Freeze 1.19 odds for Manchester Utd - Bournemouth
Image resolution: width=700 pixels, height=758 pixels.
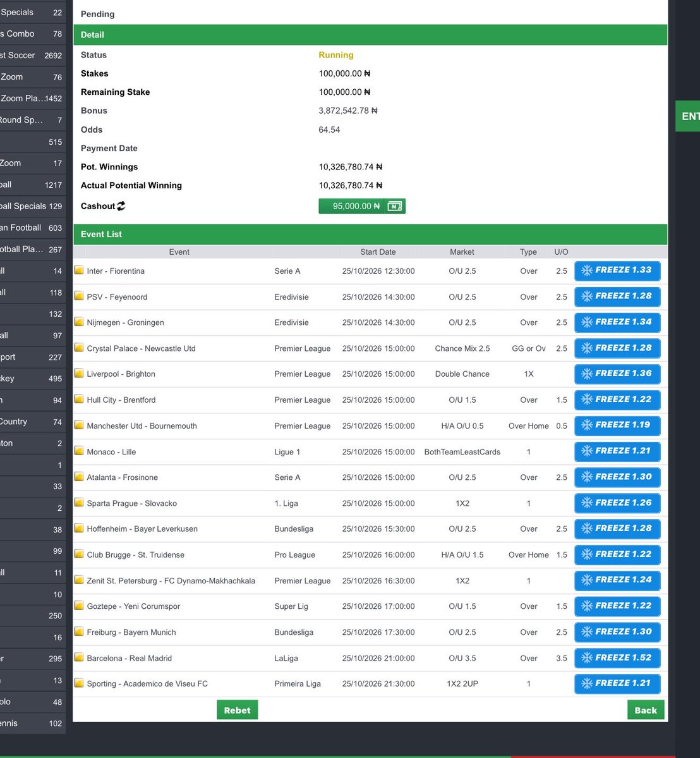[x=617, y=425]
